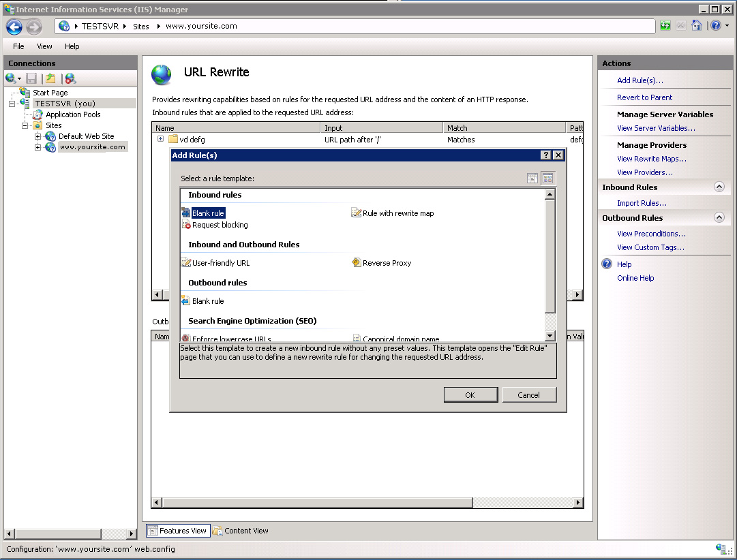Switch to Features View tab

click(x=178, y=531)
